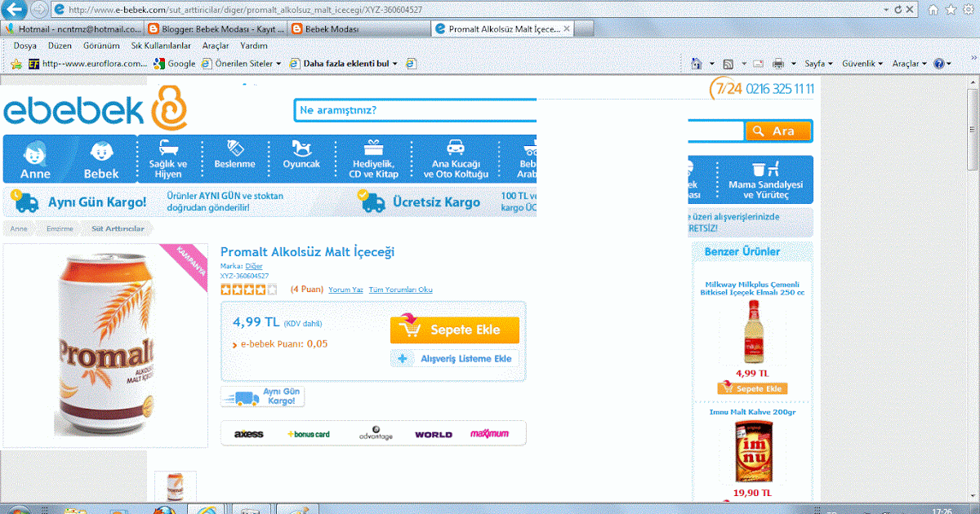980x514 pixels.
Task: Click the orange Ara search button
Action: pyautogui.click(x=778, y=131)
